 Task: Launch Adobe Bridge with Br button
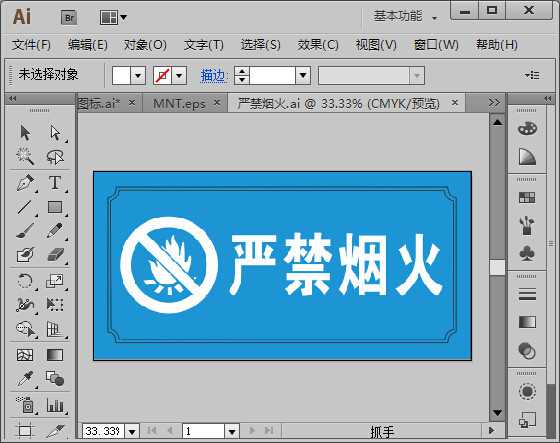coord(69,18)
